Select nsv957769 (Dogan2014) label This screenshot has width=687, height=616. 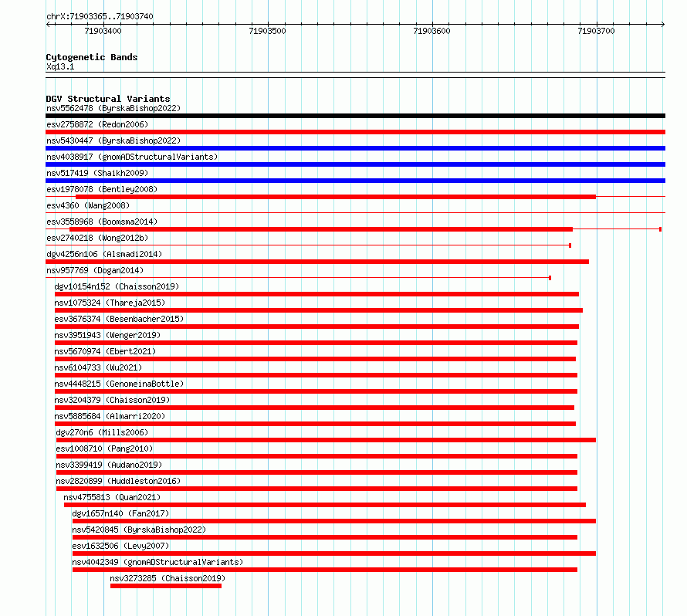tap(95, 270)
